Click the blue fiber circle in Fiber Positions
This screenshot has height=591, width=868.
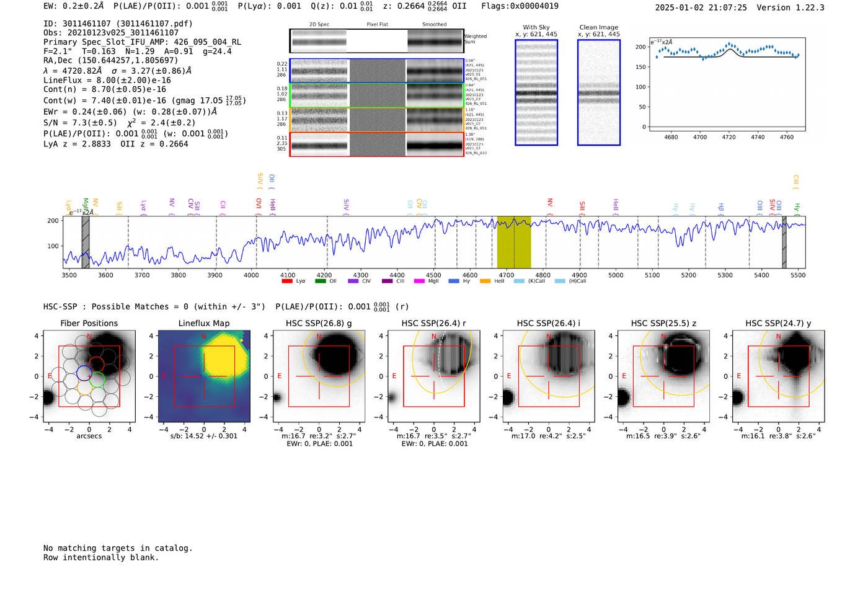pyautogui.click(x=84, y=373)
